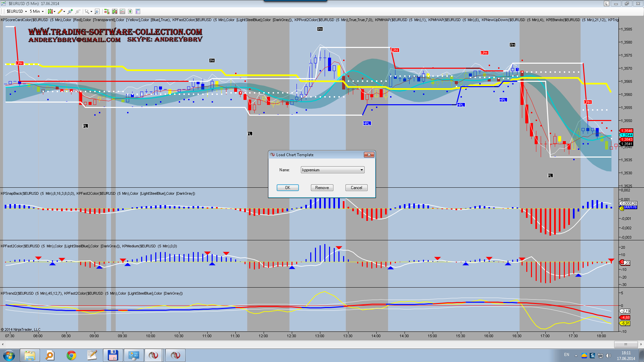Click the zoom out magnifier icon
The image size is (644, 362).
(x=78, y=11)
